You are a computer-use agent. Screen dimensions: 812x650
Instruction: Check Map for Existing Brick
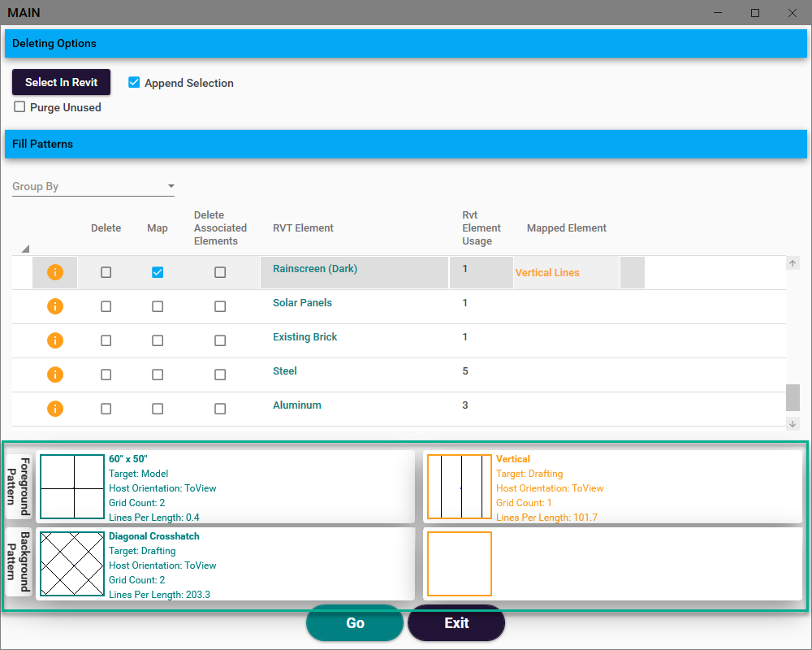click(158, 340)
